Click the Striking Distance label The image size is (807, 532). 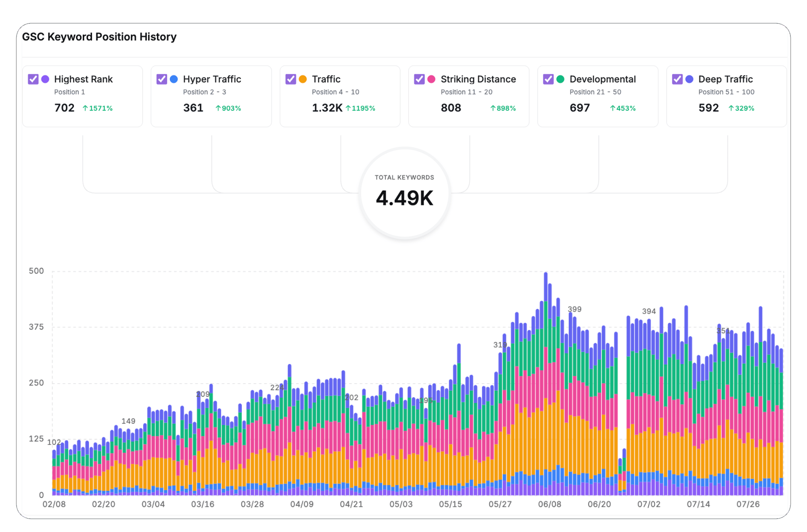pos(478,79)
